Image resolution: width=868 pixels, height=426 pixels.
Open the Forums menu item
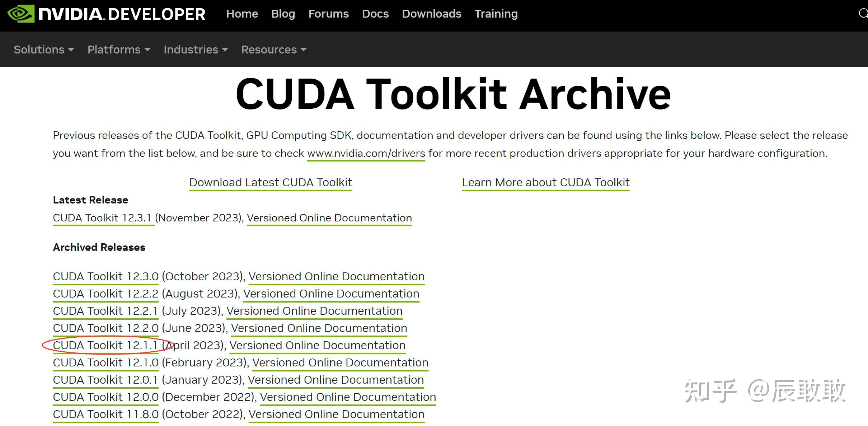coord(328,14)
